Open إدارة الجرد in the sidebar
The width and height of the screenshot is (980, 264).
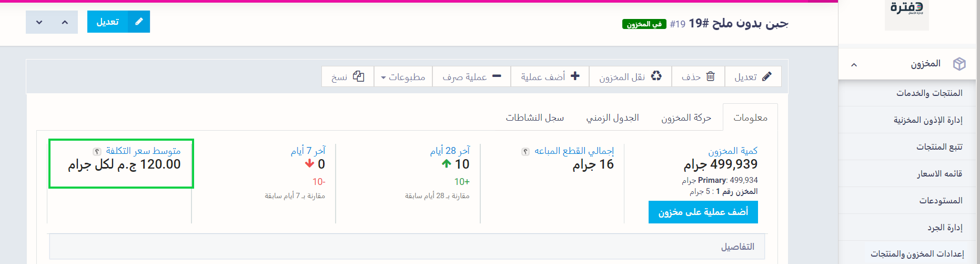945,227
